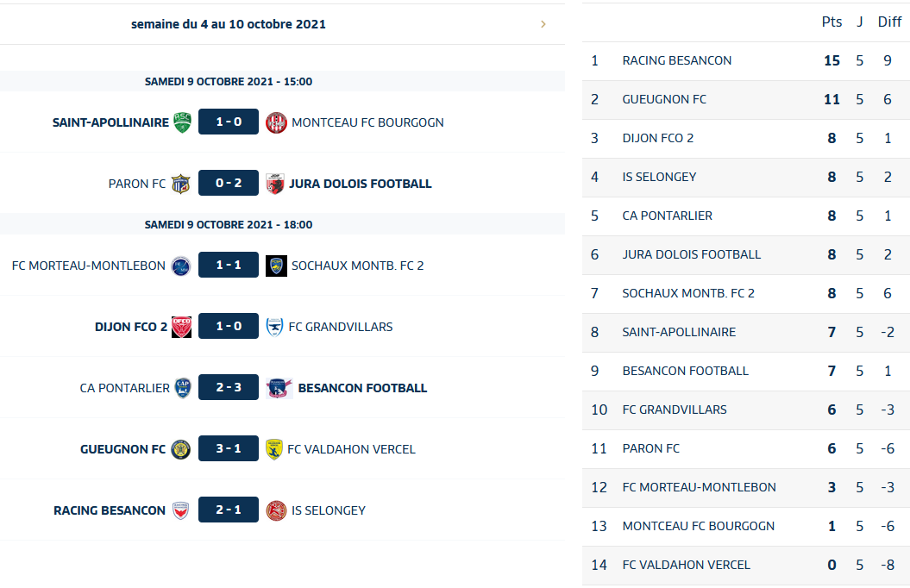This screenshot has width=910, height=588.
Task: Click the FC Morteau-Montlebon round crest
Action: pyautogui.click(x=180, y=266)
